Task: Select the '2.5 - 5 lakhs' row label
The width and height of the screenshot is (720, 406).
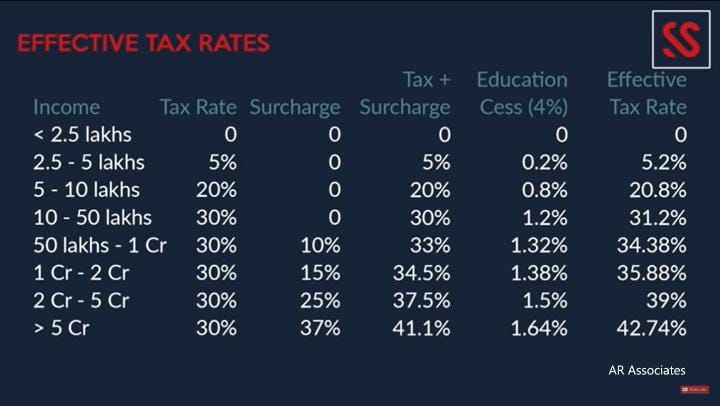Action: click(89, 162)
